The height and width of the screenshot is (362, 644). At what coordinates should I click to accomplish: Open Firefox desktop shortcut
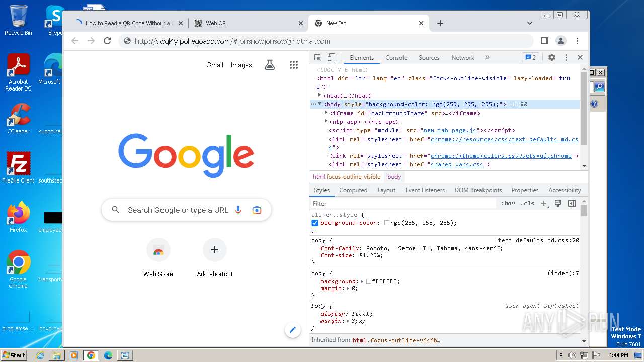[x=18, y=217]
